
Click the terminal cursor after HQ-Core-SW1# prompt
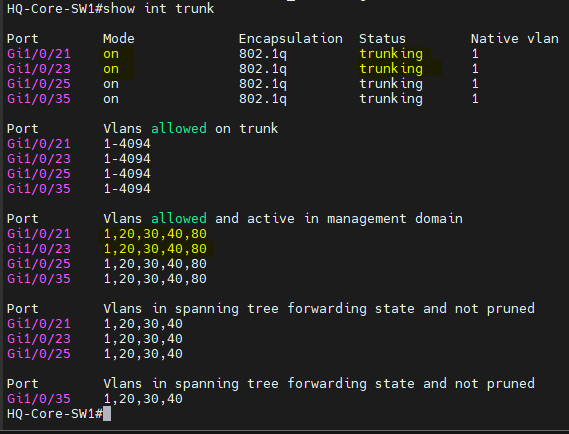click(107, 414)
